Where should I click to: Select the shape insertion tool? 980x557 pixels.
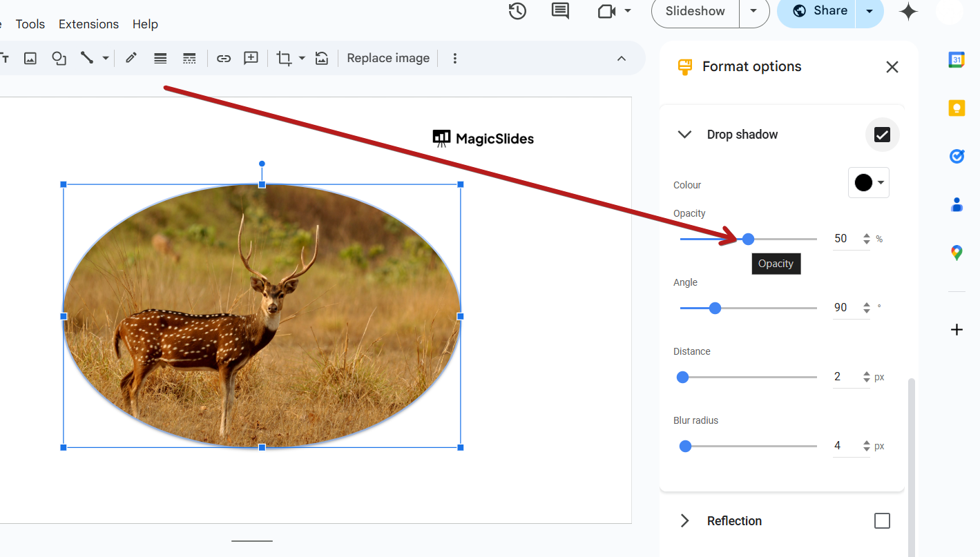[59, 58]
